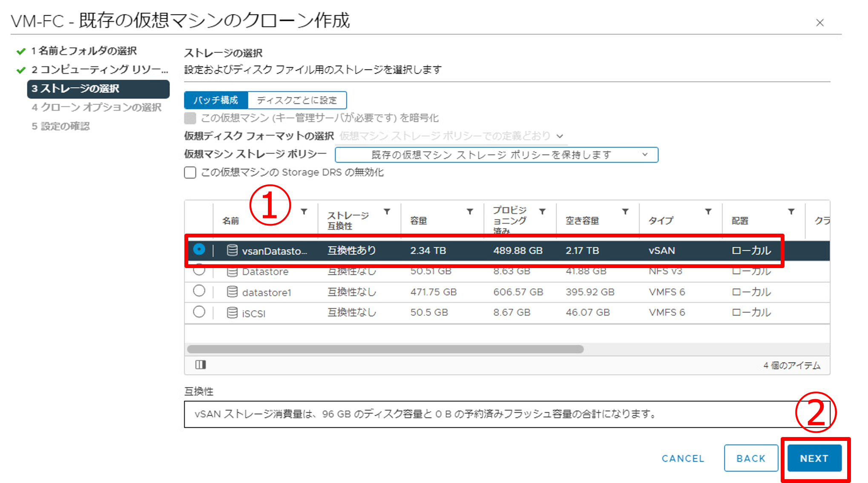The image size is (868, 483).
Task: Click the horizontal scrollbar under the table
Action: tap(385, 349)
